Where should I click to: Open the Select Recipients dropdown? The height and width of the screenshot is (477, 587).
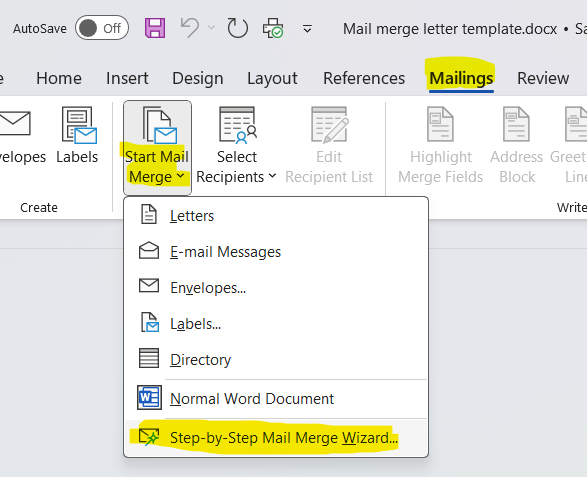point(237,146)
